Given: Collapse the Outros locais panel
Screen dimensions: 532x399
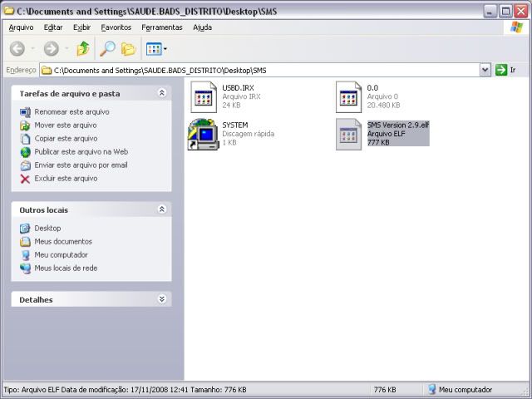Looking at the screenshot, I should (162, 209).
